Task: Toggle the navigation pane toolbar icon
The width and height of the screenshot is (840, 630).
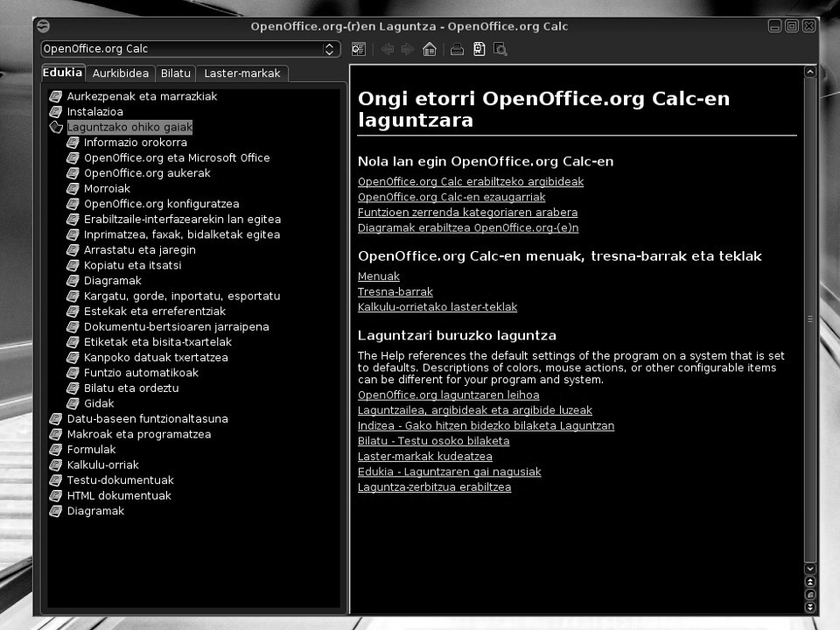Action: [x=359, y=49]
